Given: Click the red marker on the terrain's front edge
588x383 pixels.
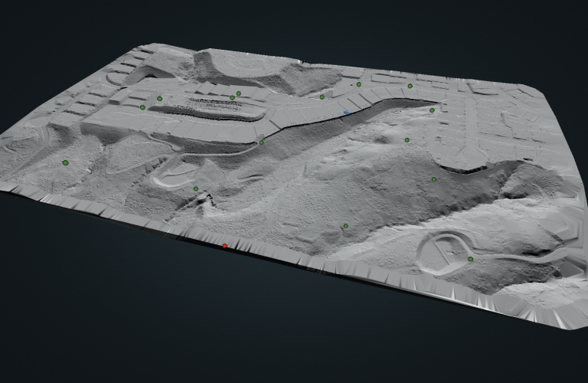Looking at the screenshot, I should [224, 246].
